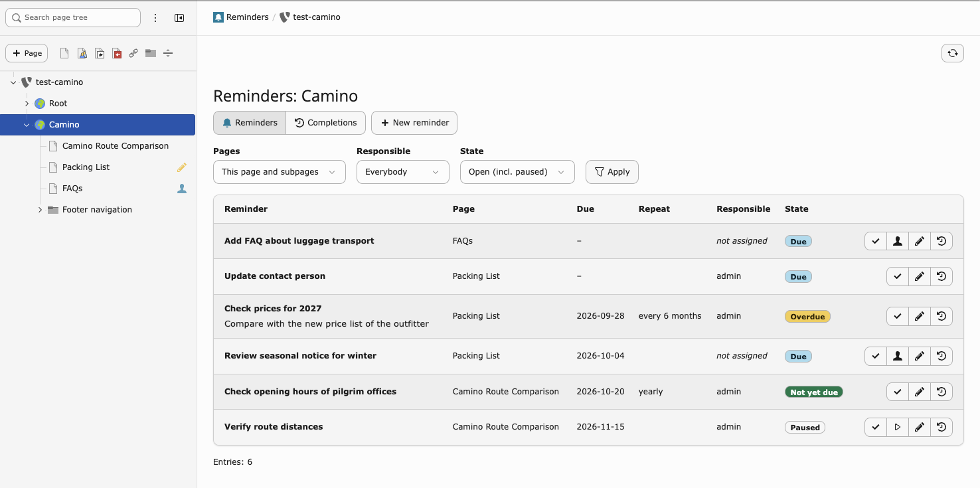980x488 pixels.
Task: View history of 'Check opening hours of pilgrim offices'
Action: 941,392
